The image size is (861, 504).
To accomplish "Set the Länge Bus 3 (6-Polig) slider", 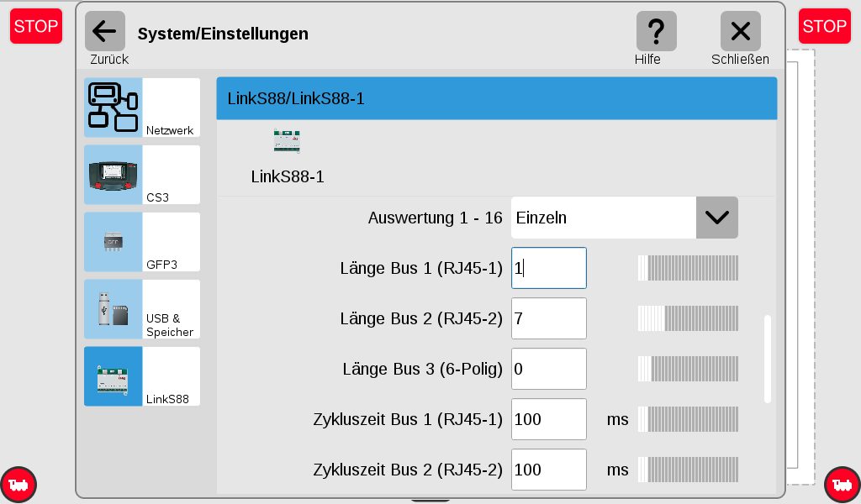I will click(688, 369).
